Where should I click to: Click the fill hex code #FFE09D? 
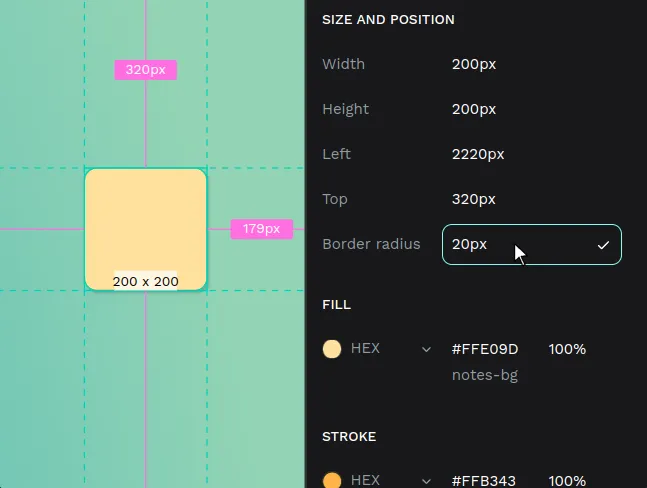(x=485, y=349)
